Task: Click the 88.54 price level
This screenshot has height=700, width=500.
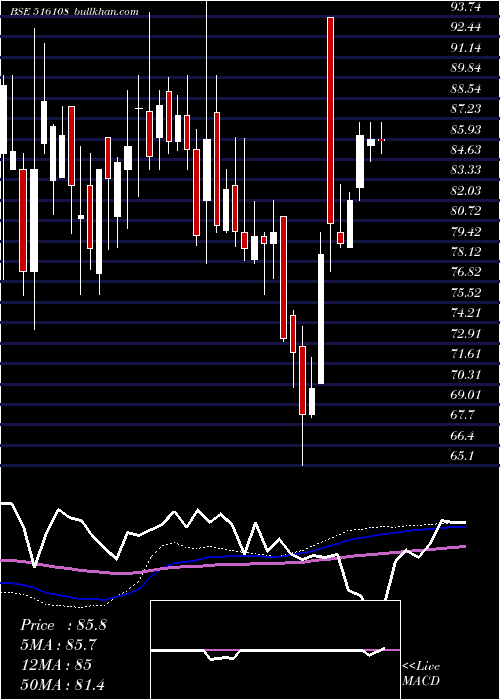Action: [x=466, y=88]
